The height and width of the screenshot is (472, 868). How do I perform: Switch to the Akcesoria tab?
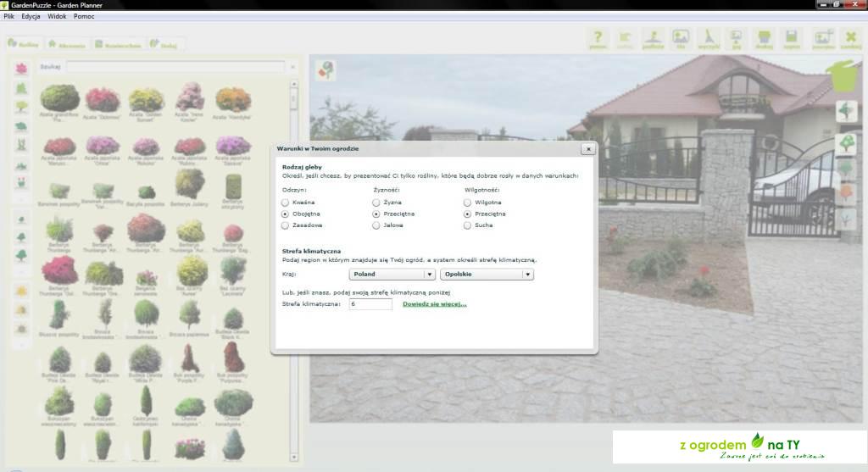tap(67, 44)
